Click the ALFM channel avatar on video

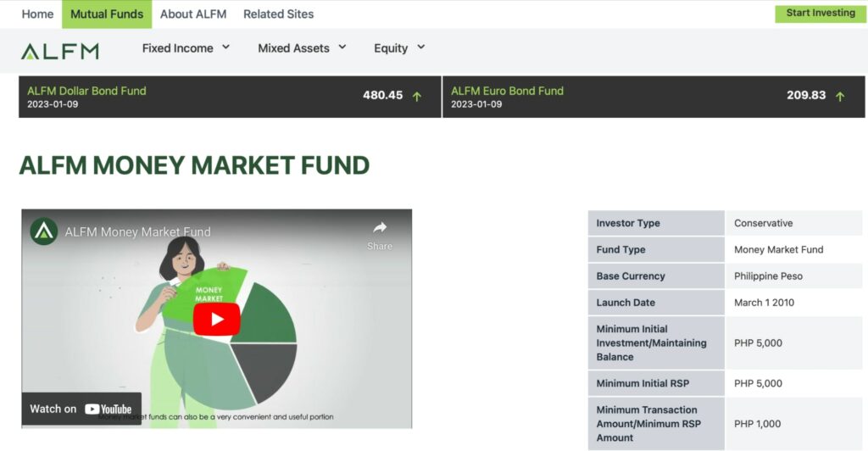point(44,231)
